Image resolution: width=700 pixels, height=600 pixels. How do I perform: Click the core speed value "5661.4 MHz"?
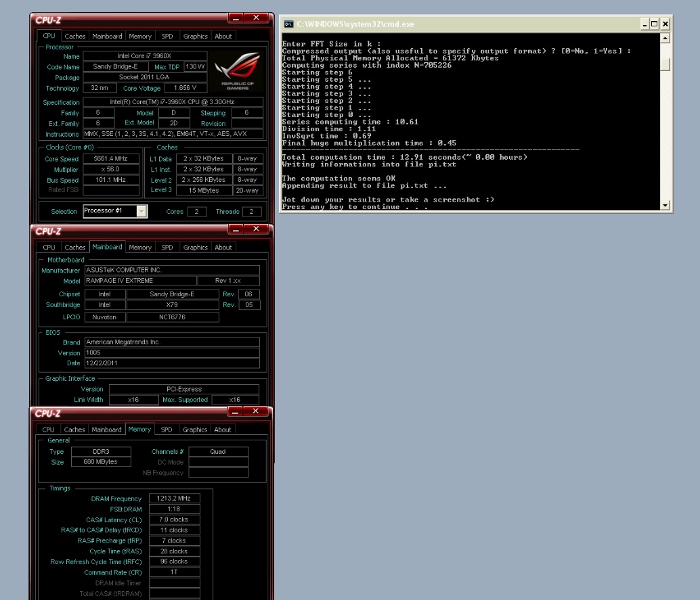(x=111, y=158)
